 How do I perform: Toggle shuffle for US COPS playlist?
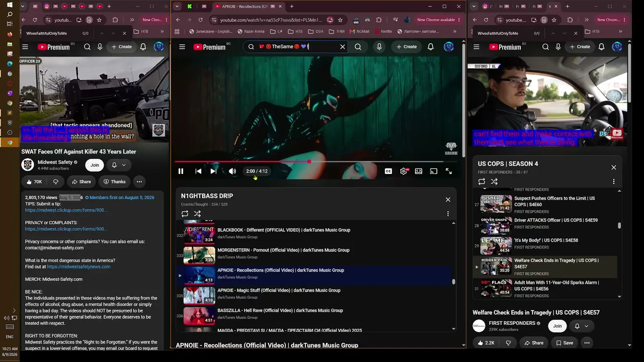(494, 182)
